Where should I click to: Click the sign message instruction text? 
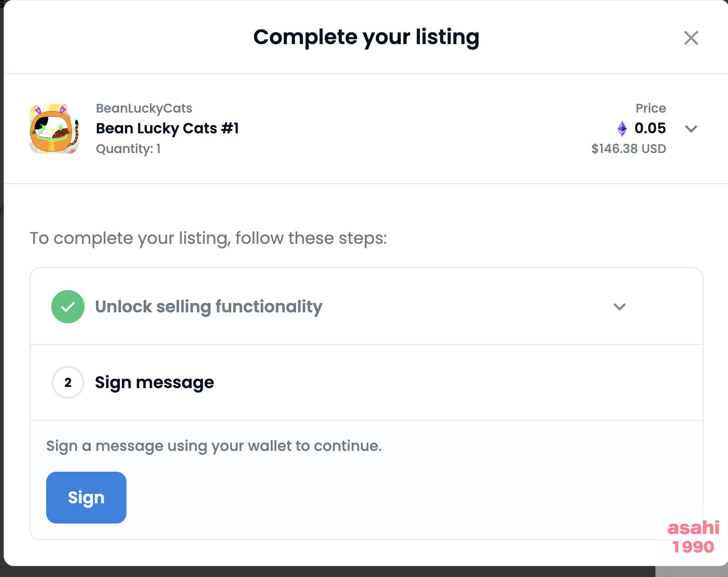[x=214, y=446]
